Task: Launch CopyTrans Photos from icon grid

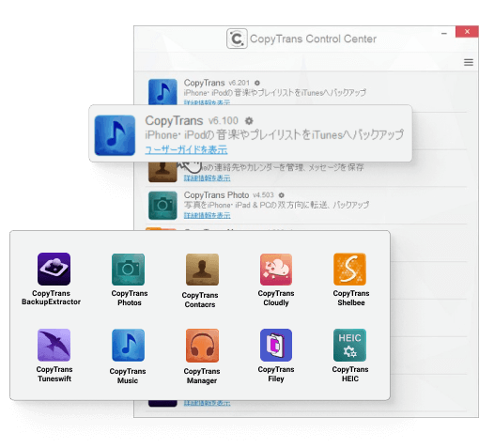Action: [128, 270]
